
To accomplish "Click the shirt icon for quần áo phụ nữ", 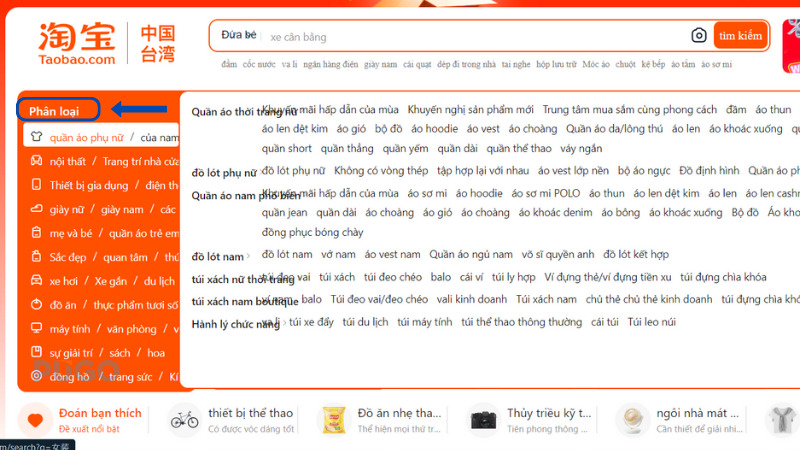I will (x=36, y=138).
